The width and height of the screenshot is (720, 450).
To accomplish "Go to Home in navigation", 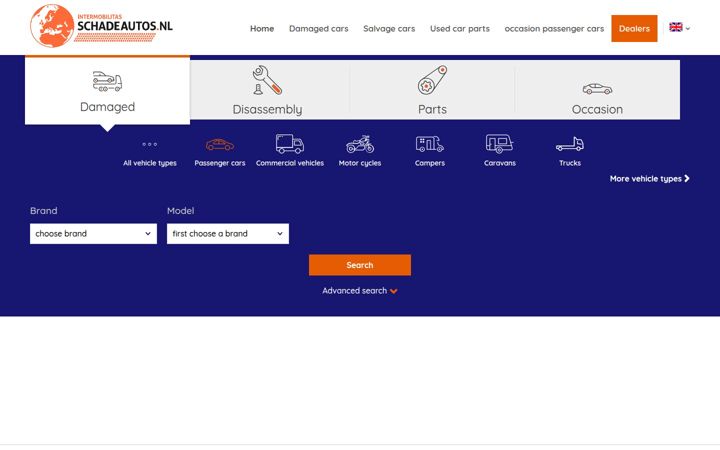I will [x=262, y=28].
